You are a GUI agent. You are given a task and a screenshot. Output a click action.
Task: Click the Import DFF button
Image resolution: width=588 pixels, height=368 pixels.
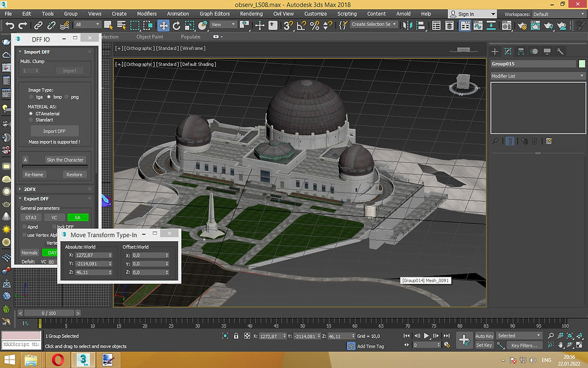pos(54,131)
